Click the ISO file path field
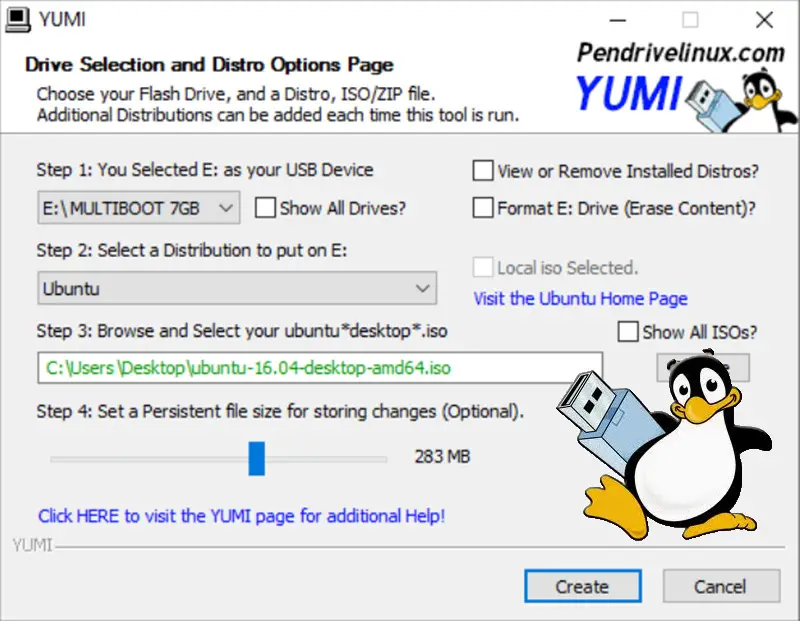 point(320,368)
